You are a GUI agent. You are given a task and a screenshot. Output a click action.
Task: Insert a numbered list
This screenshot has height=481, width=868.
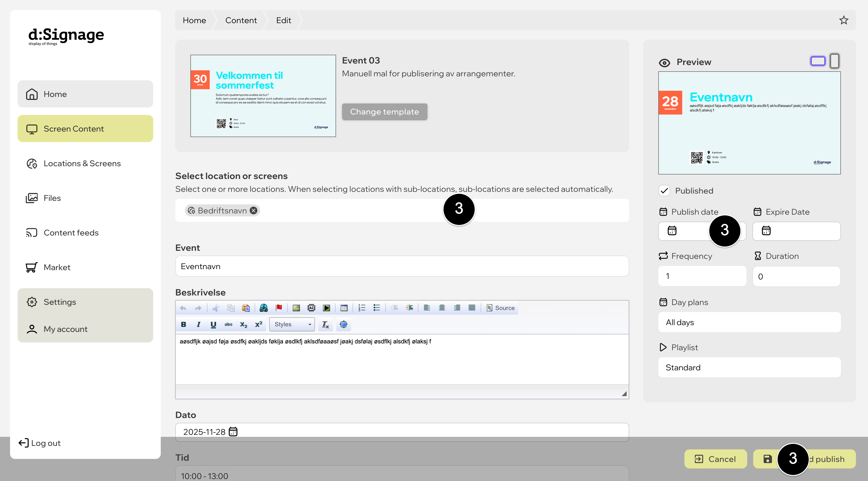pyautogui.click(x=362, y=308)
